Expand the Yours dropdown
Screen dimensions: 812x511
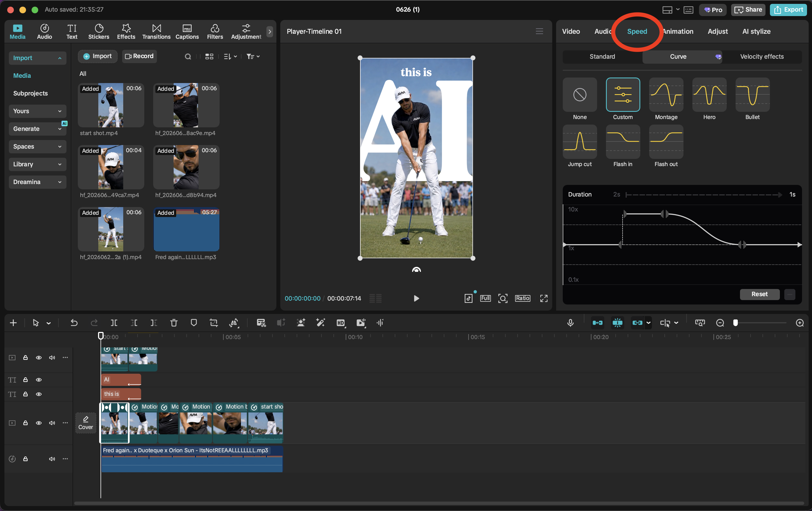coord(37,111)
